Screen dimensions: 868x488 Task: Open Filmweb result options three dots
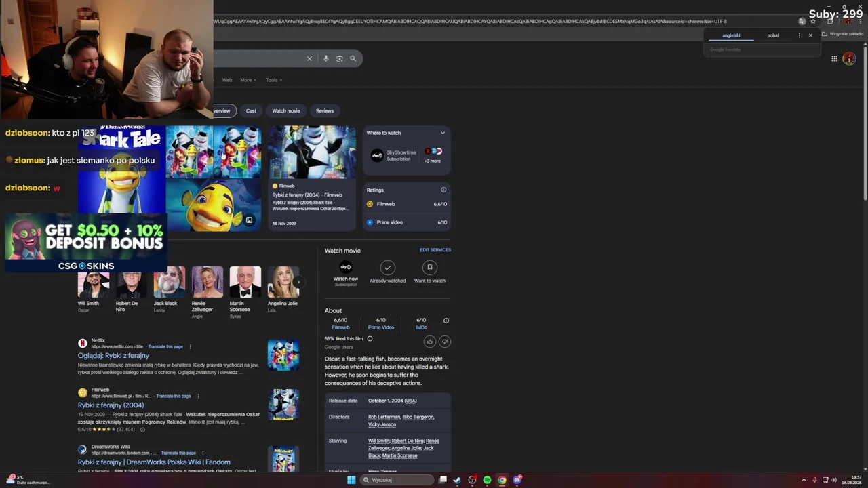pyautogui.click(x=198, y=396)
